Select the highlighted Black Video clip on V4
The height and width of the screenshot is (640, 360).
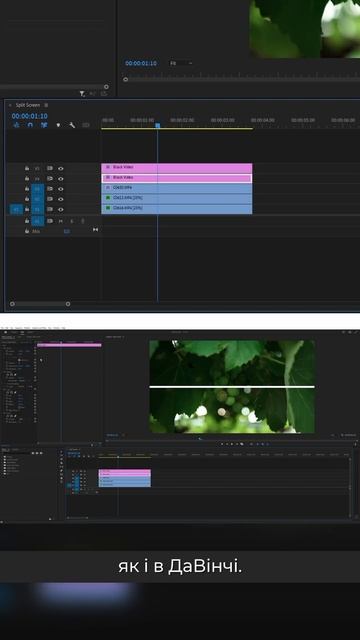coord(177,178)
